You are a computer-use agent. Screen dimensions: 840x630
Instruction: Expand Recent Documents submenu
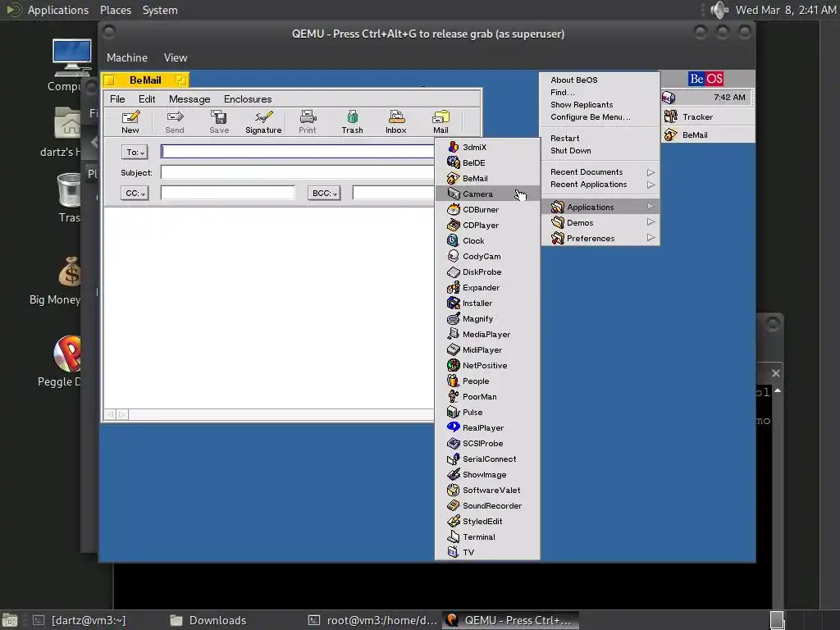pos(600,172)
